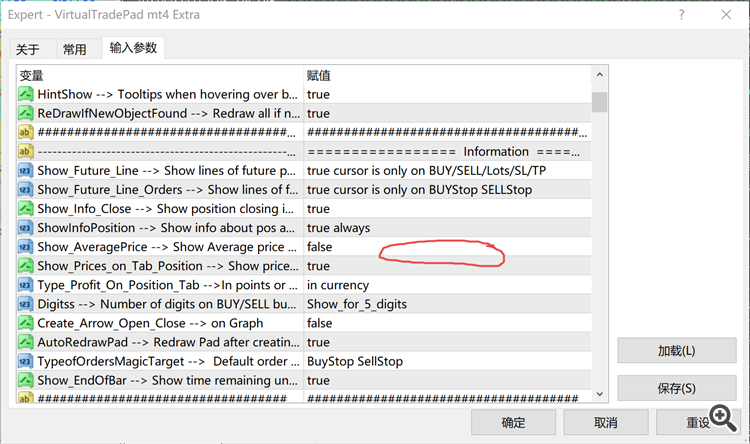The height and width of the screenshot is (444, 750).
Task: Select HintShow value true
Action: (x=318, y=94)
